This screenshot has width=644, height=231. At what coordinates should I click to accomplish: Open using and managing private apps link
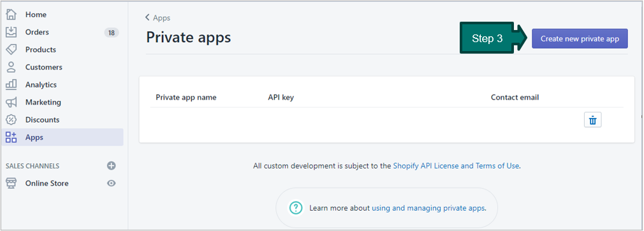pos(428,208)
